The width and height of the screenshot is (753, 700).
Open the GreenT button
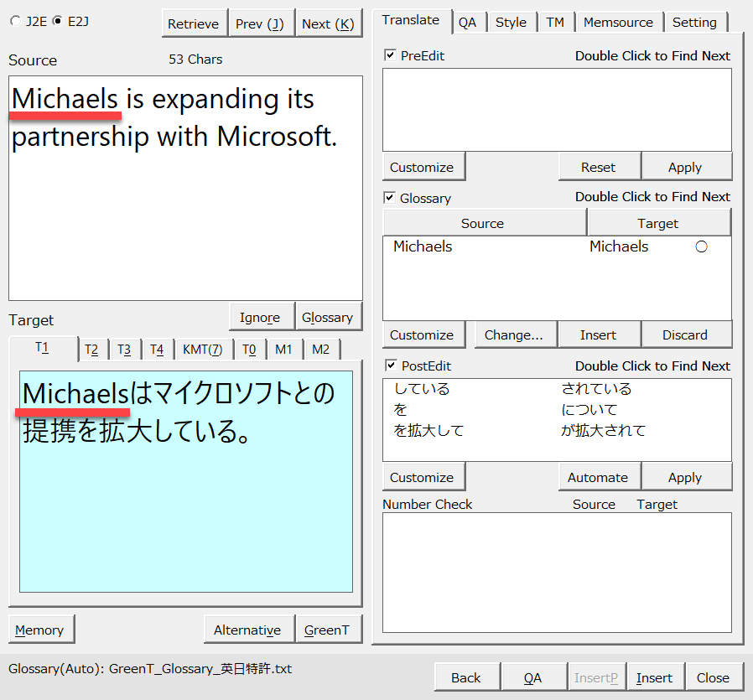[327, 630]
